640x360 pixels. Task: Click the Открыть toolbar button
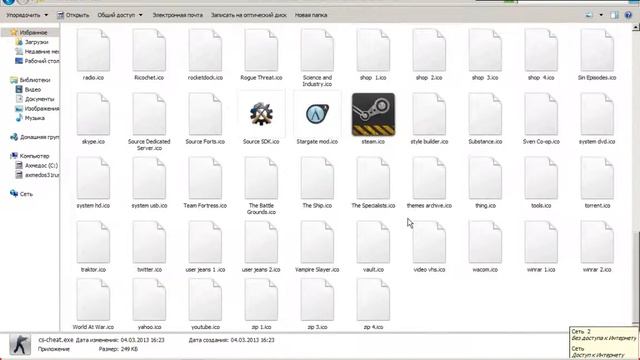pyautogui.click(x=73, y=15)
